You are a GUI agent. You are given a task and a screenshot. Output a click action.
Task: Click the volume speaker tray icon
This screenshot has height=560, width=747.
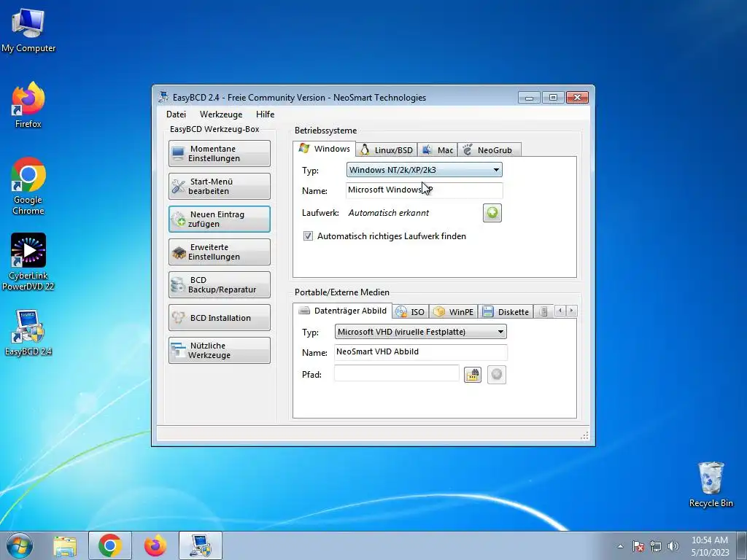(x=673, y=546)
